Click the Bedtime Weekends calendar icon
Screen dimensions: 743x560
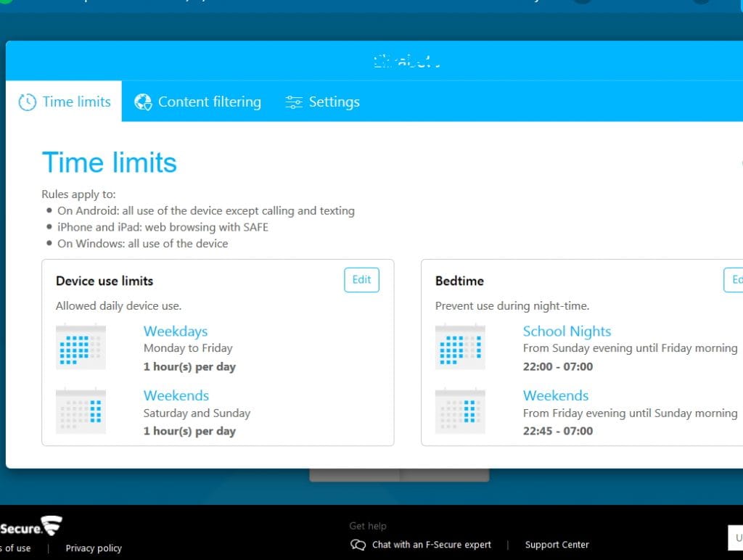pos(460,412)
